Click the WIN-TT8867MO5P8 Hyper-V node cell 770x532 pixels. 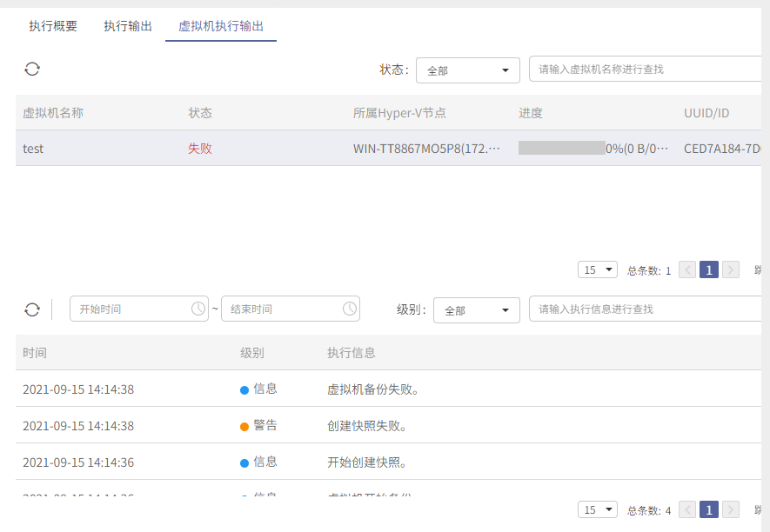coord(426,149)
